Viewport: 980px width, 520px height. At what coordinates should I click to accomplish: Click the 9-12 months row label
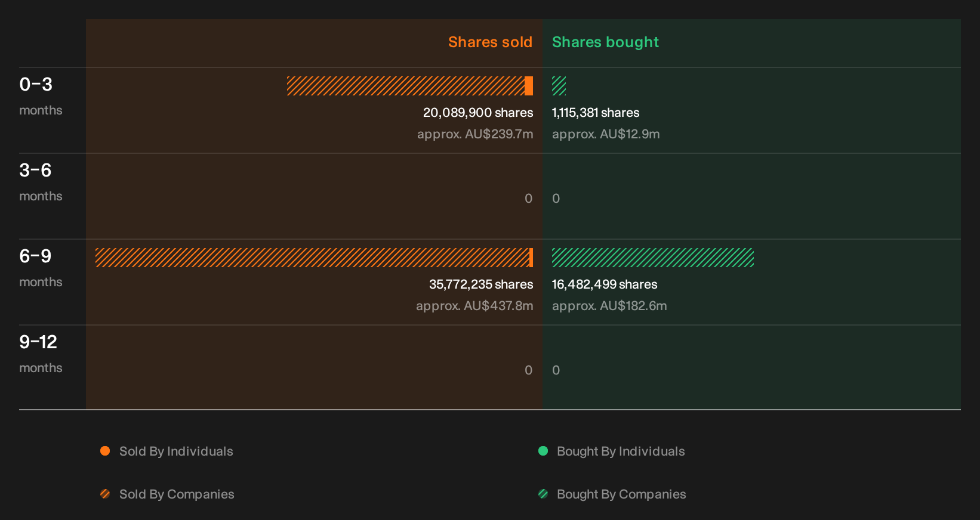pyautogui.click(x=41, y=354)
